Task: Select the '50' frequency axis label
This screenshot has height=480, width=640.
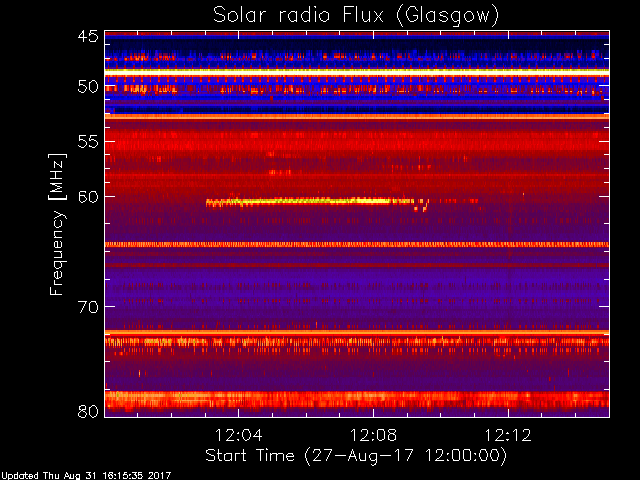Action: pyautogui.click(x=88, y=86)
